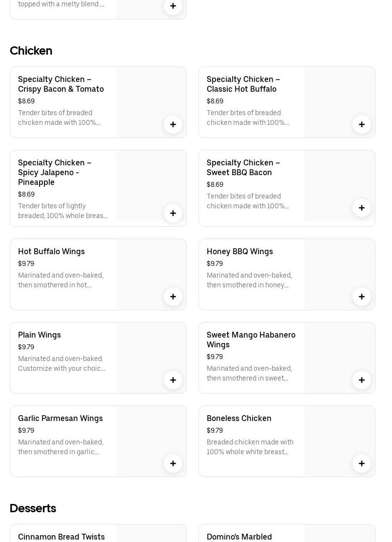This screenshot has height=542, width=392.
Task: Add Specialty Chicken Classic Hot Buffalo
Action: [x=362, y=124]
